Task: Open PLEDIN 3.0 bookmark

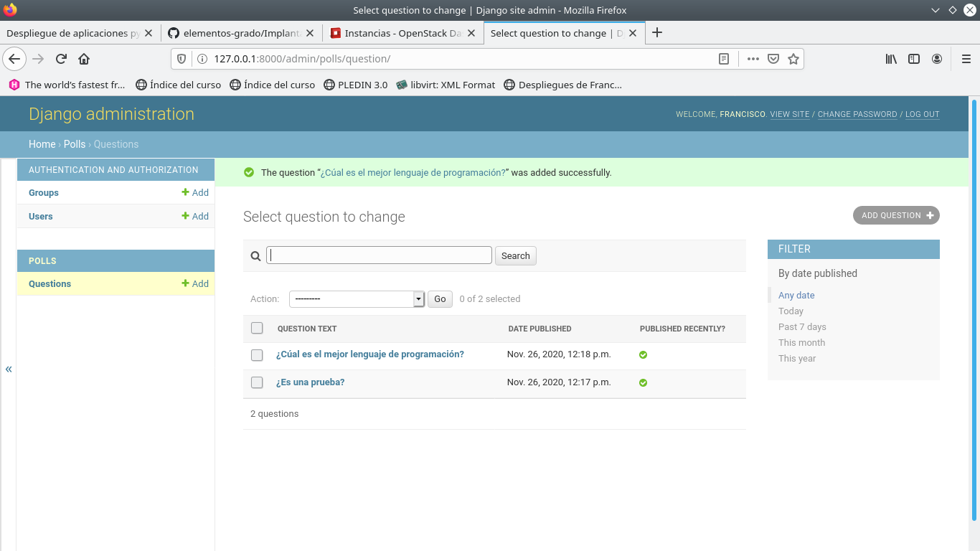Action: (x=356, y=85)
